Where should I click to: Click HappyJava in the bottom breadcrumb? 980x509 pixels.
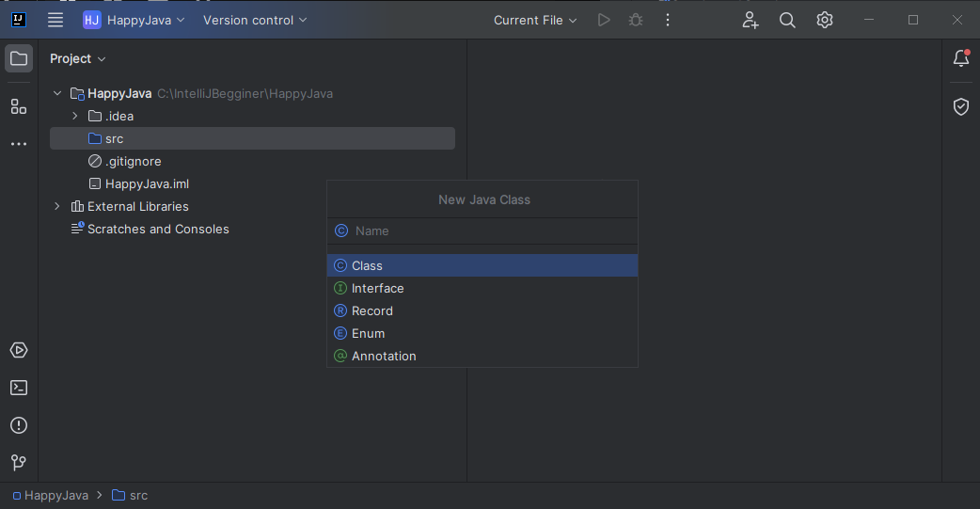pos(51,495)
